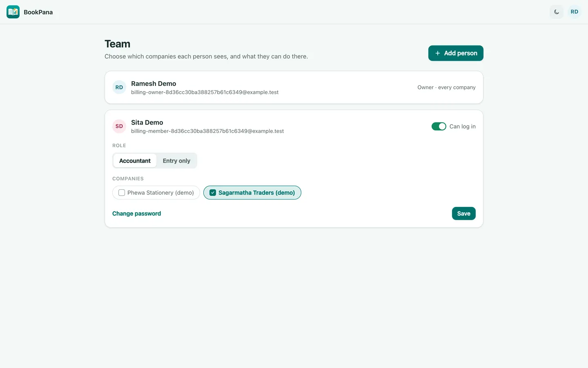
Task: Click the COMPANIES section label
Action: tap(128, 179)
